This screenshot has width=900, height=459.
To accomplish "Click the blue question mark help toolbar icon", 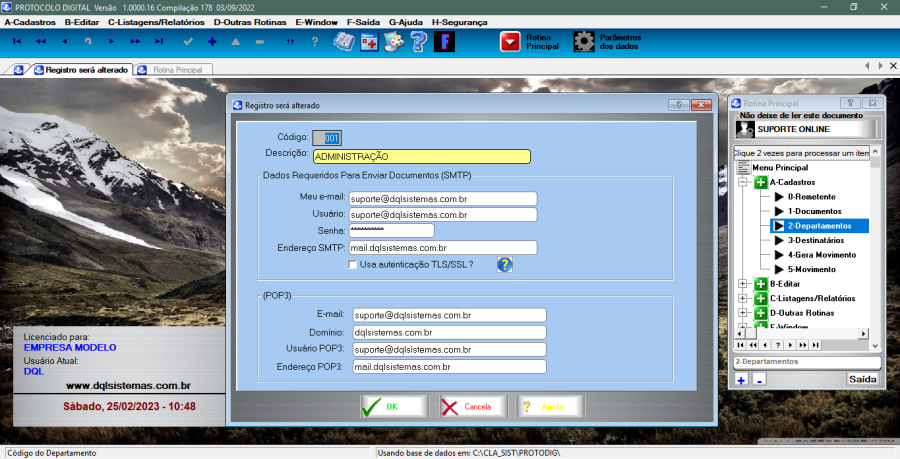I will [x=419, y=42].
